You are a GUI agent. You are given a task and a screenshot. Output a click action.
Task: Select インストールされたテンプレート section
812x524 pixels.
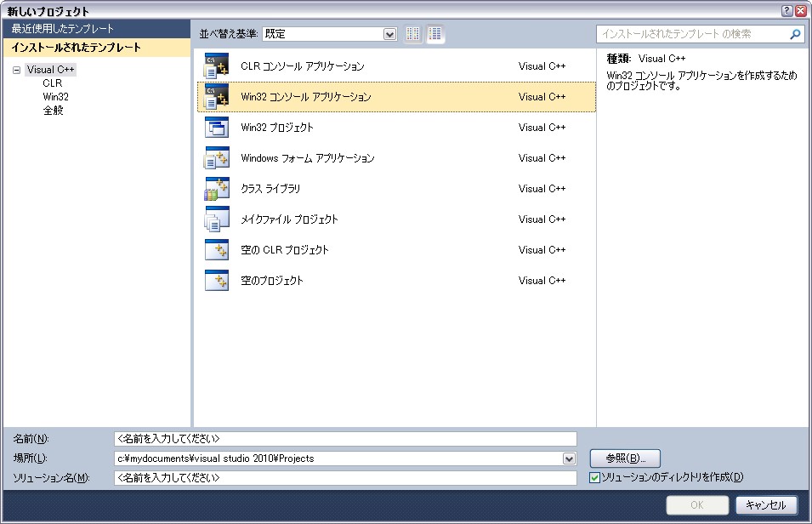(x=96, y=47)
